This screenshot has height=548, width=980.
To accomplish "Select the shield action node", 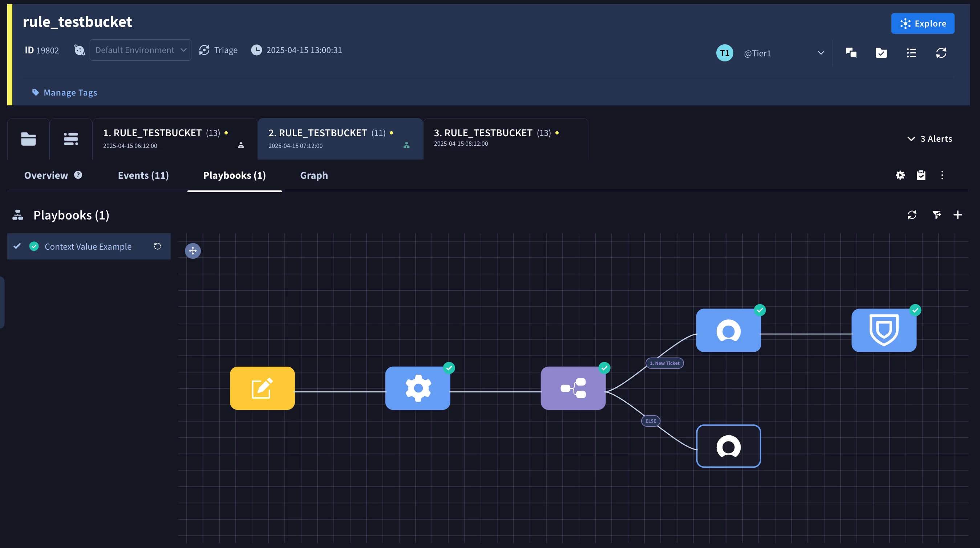I will 884,330.
